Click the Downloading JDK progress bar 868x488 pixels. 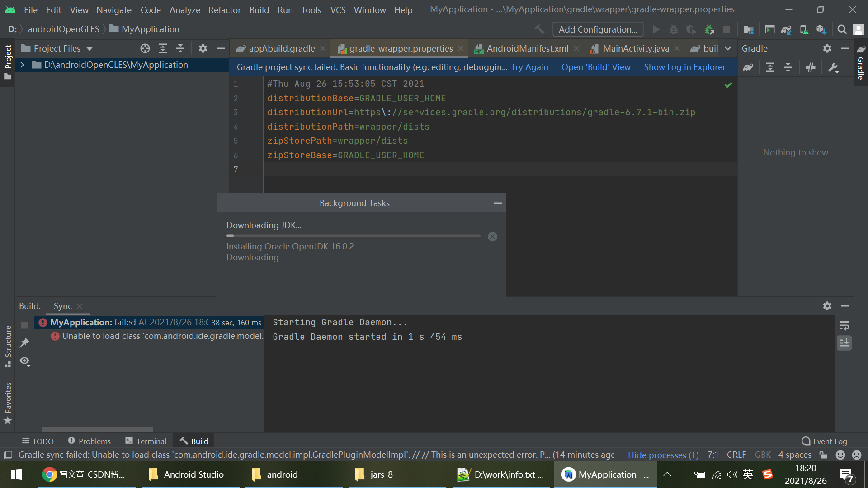coord(353,235)
